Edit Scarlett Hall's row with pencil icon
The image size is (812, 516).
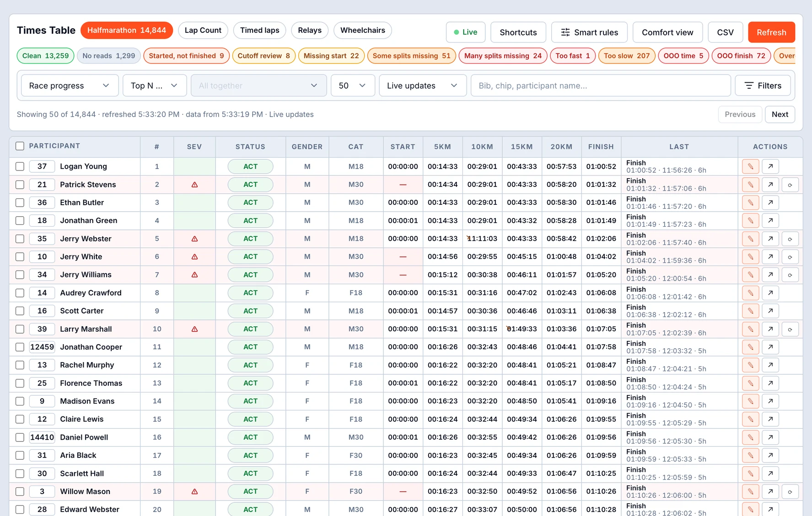[x=751, y=473]
